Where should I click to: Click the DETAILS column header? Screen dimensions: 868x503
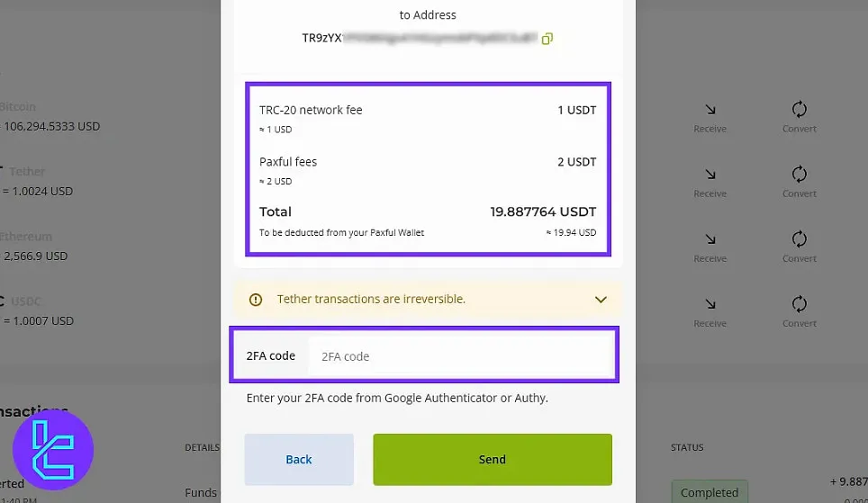[x=202, y=447]
